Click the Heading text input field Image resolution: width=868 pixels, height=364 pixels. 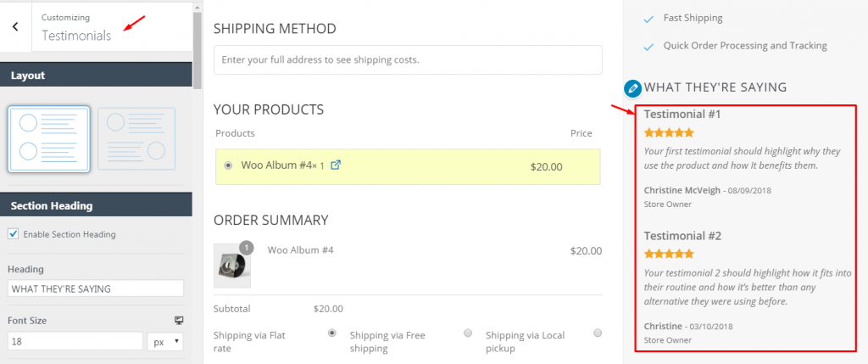pos(96,288)
